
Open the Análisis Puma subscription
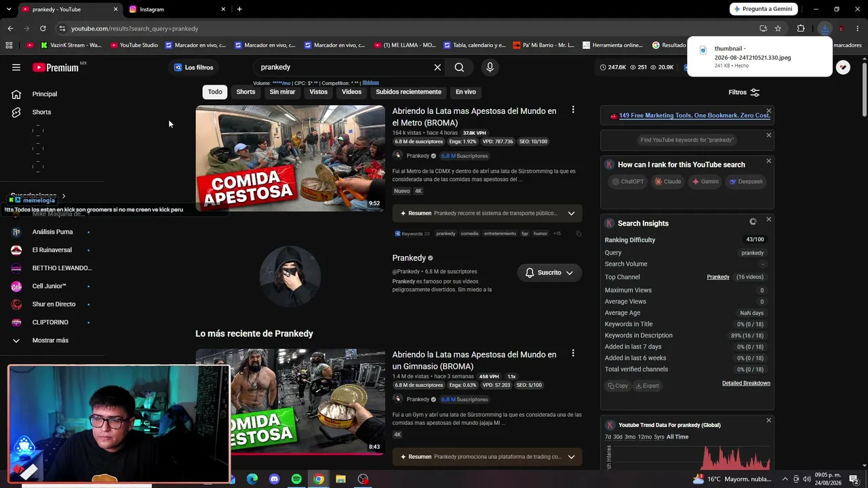point(52,232)
